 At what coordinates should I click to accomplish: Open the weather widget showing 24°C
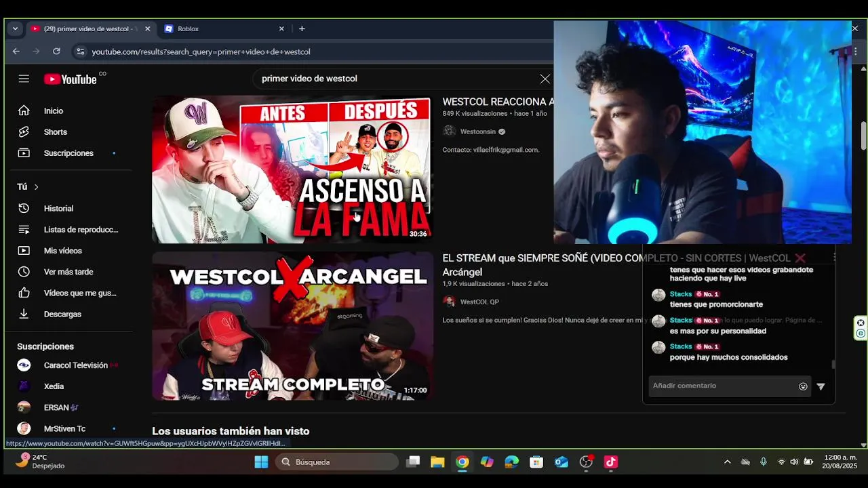click(41, 462)
